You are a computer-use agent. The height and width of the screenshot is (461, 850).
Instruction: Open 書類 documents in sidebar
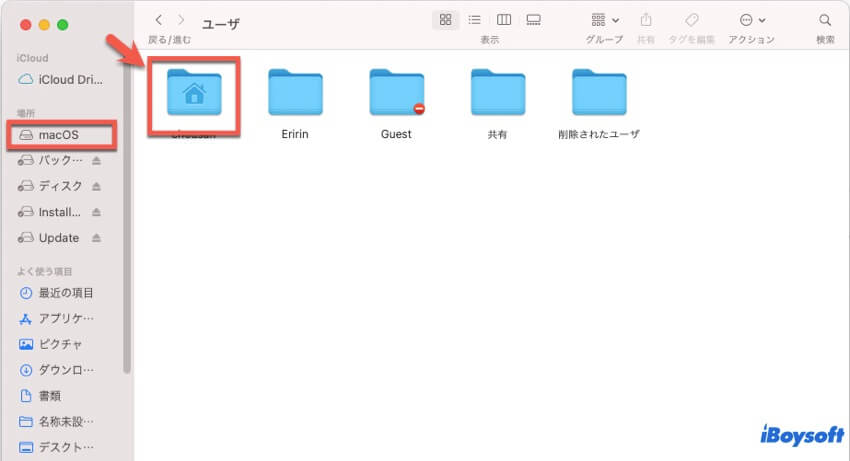pos(40,396)
